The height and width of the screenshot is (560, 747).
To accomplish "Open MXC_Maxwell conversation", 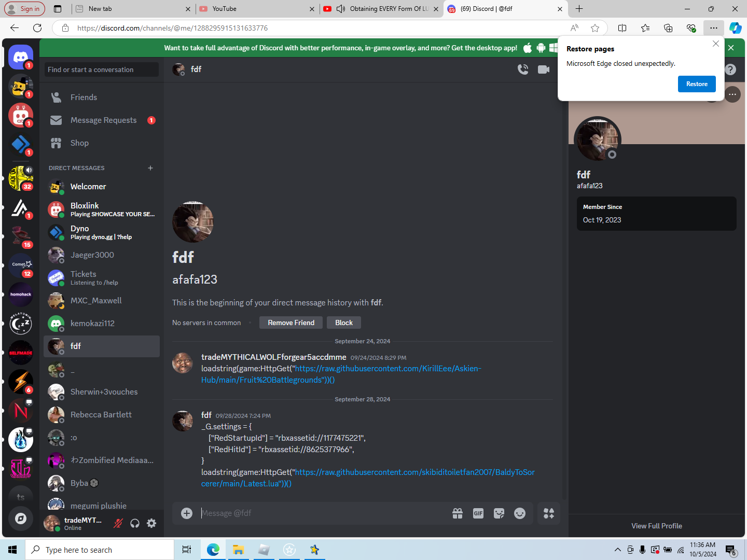I will [102, 301].
